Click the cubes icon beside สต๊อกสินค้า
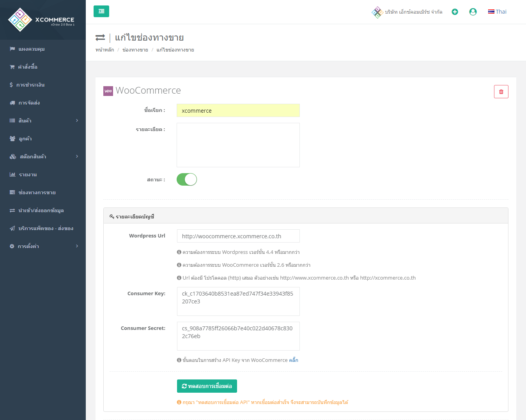 click(13, 156)
